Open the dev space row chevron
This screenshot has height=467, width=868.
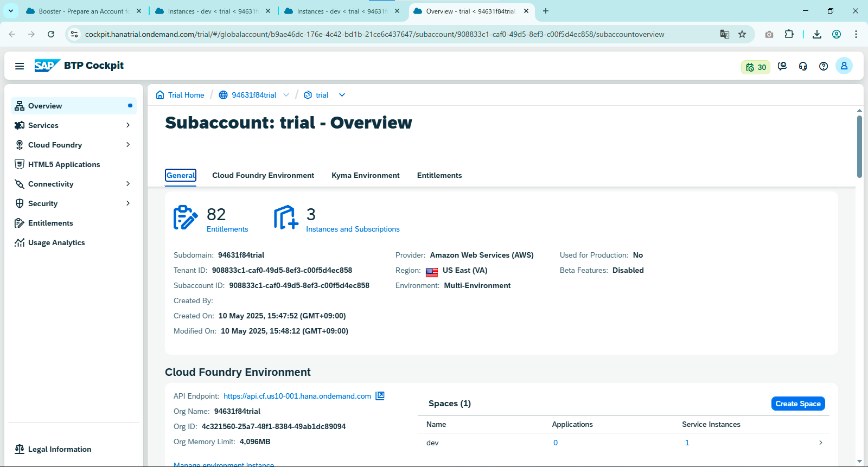tap(821, 443)
